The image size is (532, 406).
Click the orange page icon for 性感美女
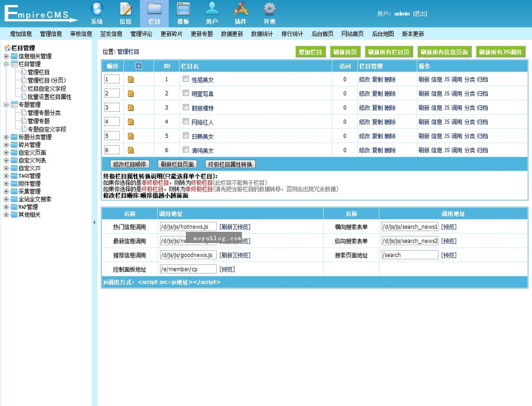(x=130, y=80)
